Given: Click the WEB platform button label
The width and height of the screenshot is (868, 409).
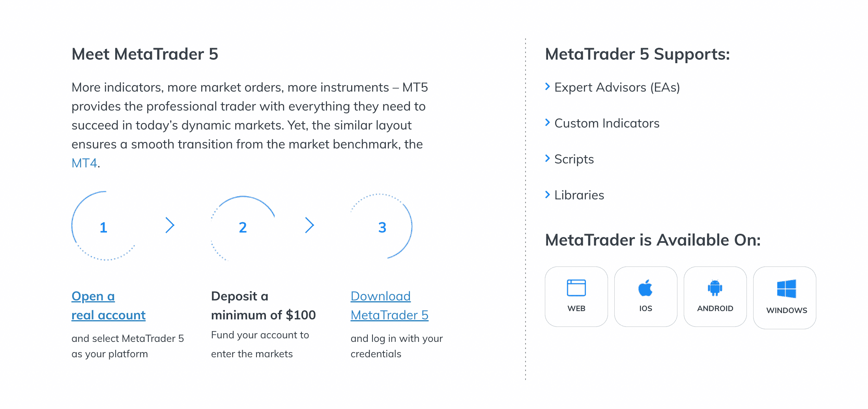Looking at the screenshot, I should (x=576, y=308).
